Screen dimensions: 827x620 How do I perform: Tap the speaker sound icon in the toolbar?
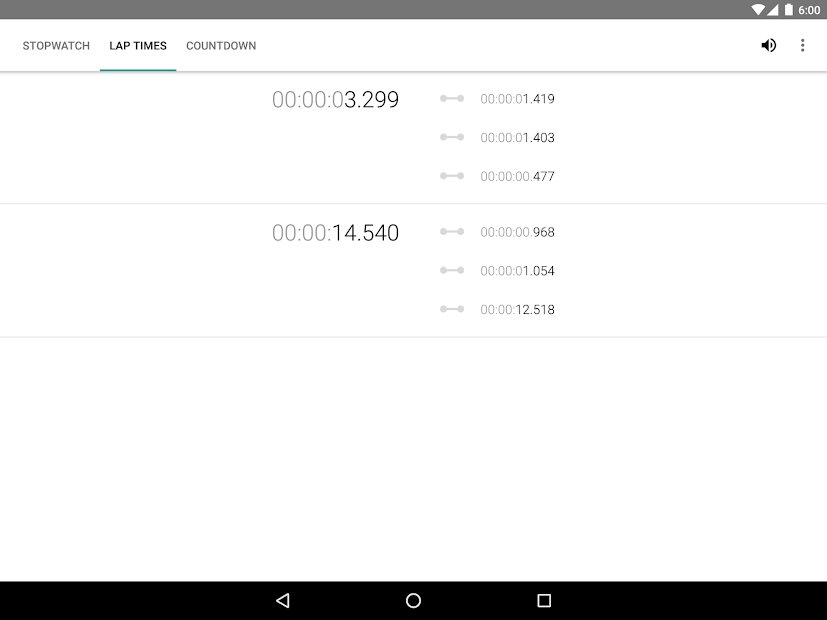[x=768, y=45]
